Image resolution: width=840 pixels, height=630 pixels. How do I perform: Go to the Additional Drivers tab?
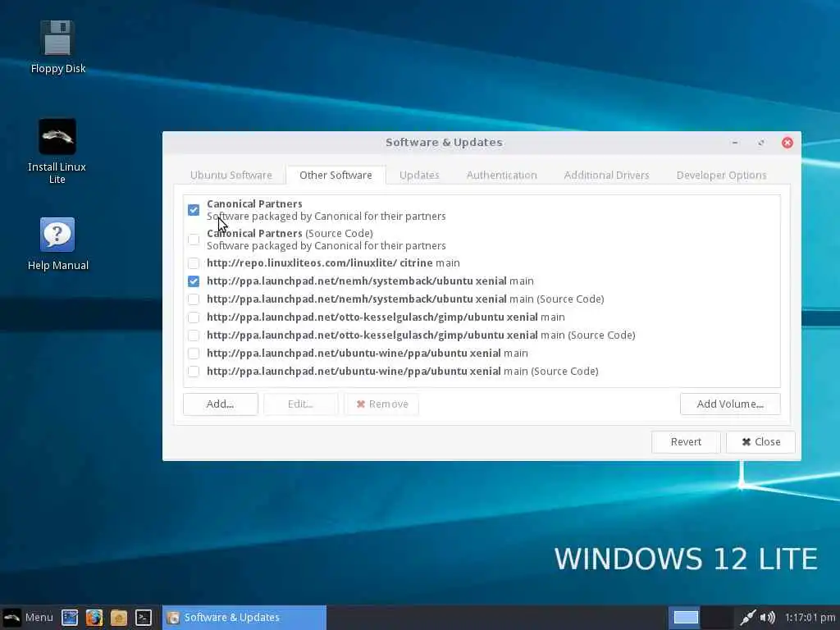(x=606, y=176)
